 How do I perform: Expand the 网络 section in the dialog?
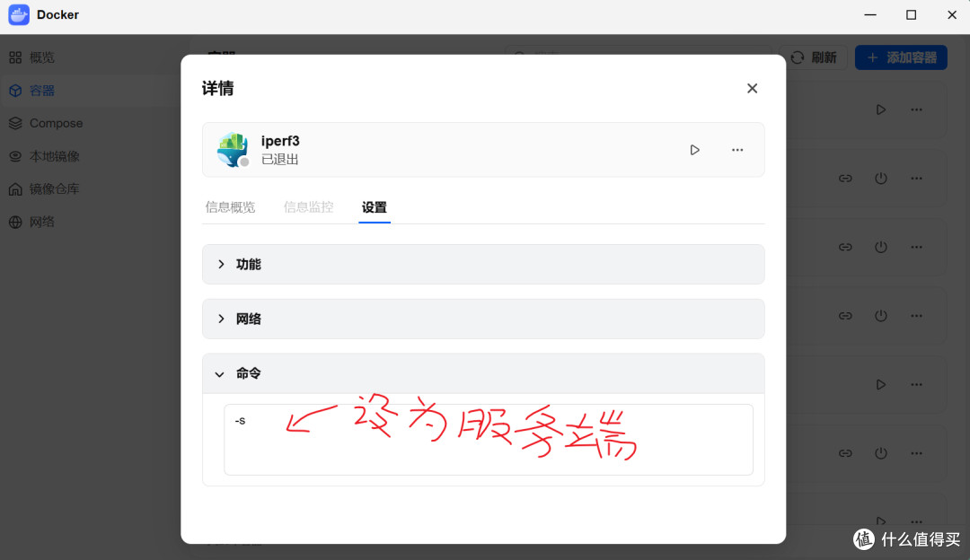483,319
